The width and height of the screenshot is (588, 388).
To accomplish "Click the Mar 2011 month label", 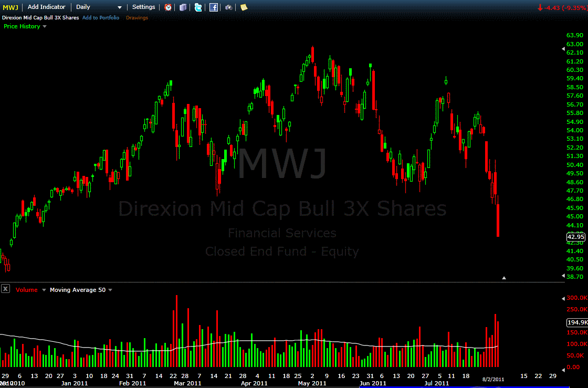I will (187, 383).
